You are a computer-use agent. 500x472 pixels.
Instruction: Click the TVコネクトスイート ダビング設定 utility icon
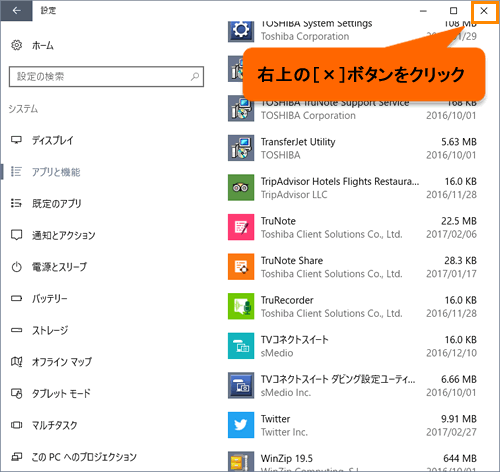pyautogui.click(x=241, y=386)
